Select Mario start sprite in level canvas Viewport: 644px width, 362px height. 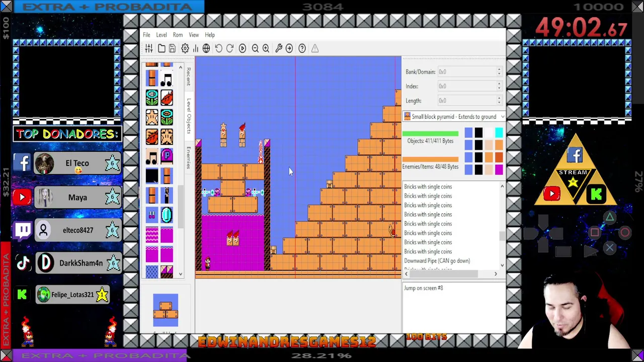pos(207,262)
